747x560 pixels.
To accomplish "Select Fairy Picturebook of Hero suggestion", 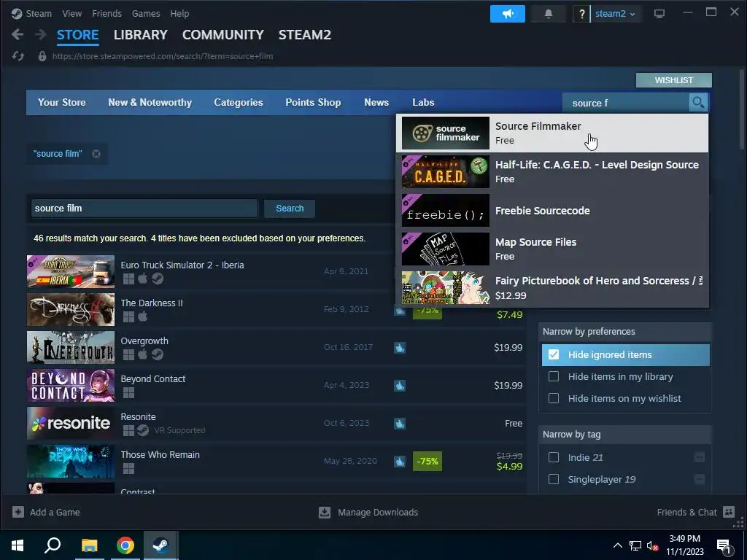I will (552, 287).
